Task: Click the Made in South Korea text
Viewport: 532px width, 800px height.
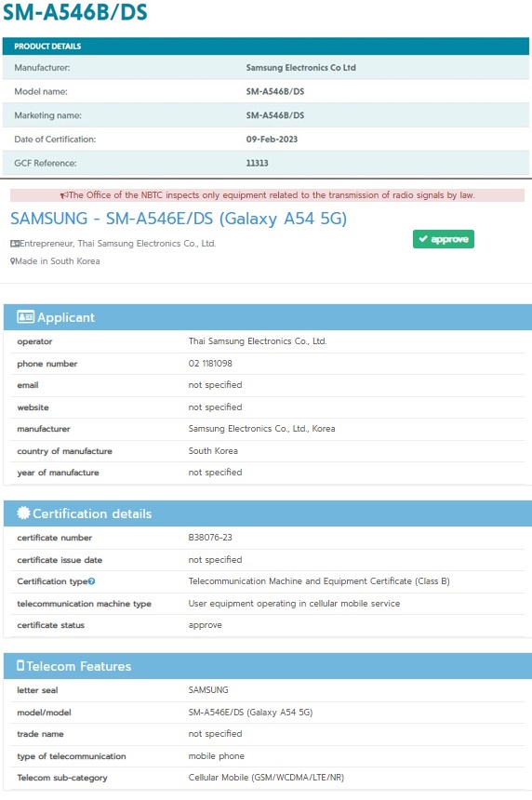Action: point(58,261)
